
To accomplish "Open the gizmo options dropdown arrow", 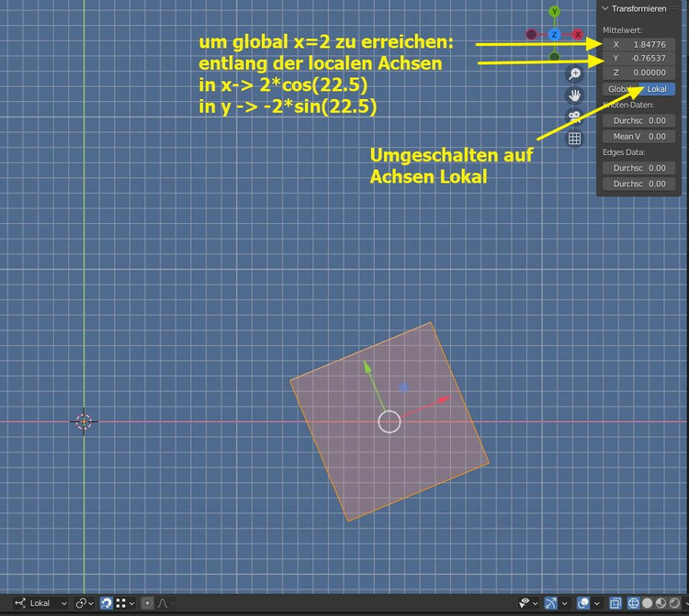I will (x=565, y=604).
